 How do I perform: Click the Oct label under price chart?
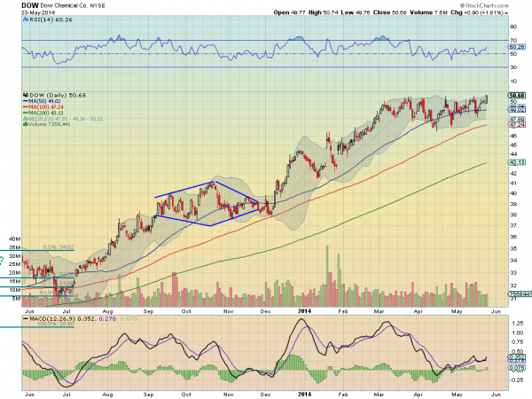click(186, 311)
